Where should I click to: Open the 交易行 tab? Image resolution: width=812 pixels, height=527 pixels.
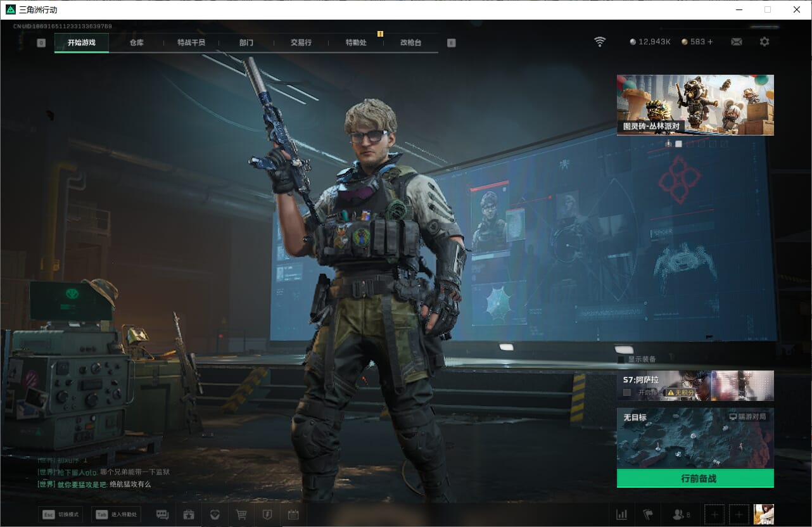tap(301, 42)
